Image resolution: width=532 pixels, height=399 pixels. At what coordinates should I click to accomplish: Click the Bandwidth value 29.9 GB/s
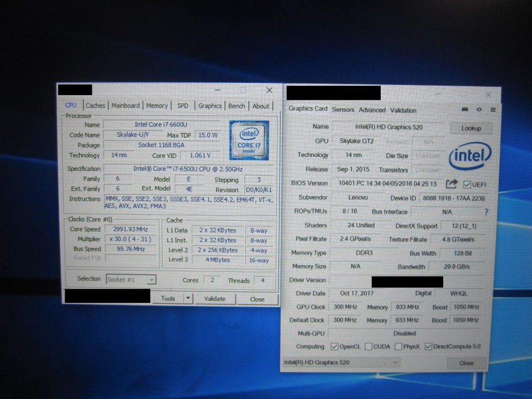tap(457, 267)
